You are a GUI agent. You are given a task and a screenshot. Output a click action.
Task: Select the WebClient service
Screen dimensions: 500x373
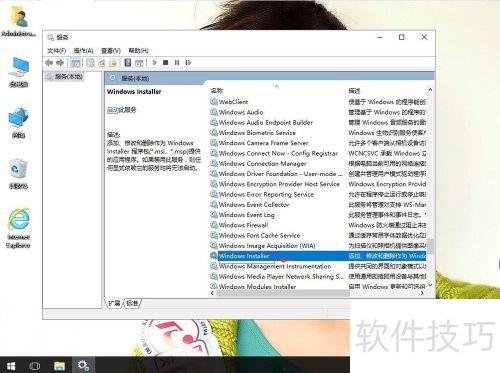click(233, 102)
